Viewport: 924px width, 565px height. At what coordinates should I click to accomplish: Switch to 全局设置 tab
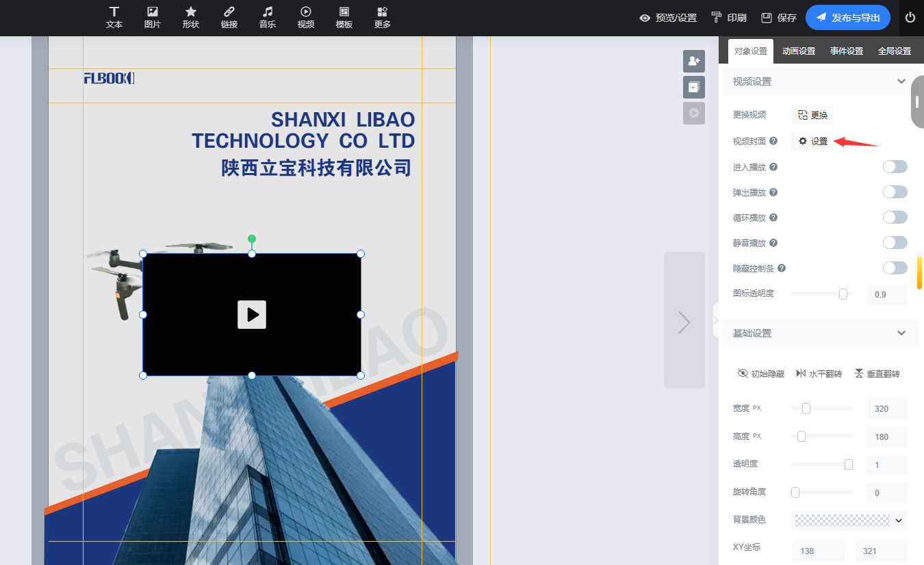point(895,51)
